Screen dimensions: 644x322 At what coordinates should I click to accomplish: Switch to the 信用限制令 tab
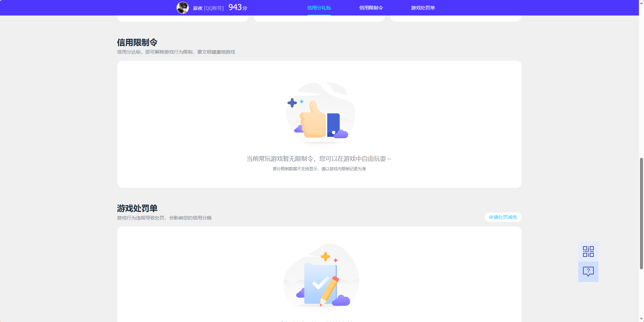coord(371,7)
